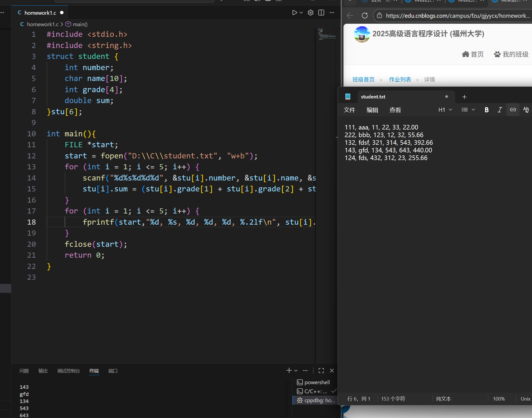Viewport: 532px width, 418px height.
Task: Expand the run button dropdown arrow
Action: pyautogui.click(x=301, y=13)
